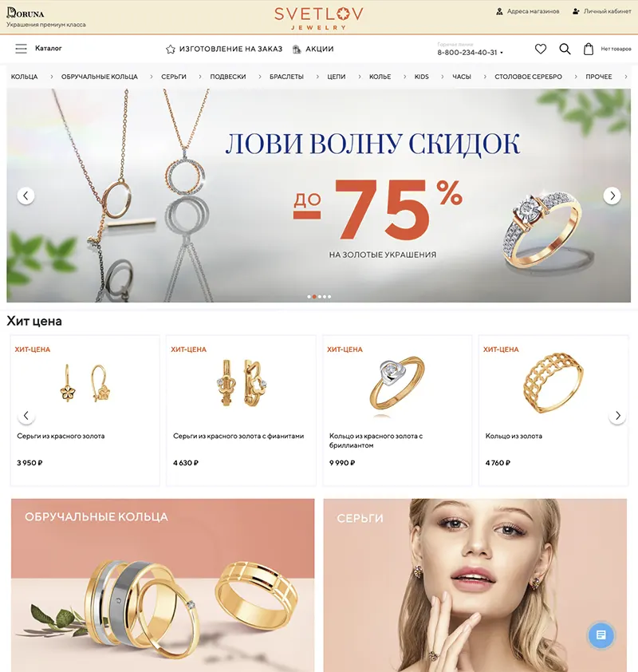This screenshot has width=638, height=672.
Task: Open the blue chat widget icon
Action: (601, 634)
